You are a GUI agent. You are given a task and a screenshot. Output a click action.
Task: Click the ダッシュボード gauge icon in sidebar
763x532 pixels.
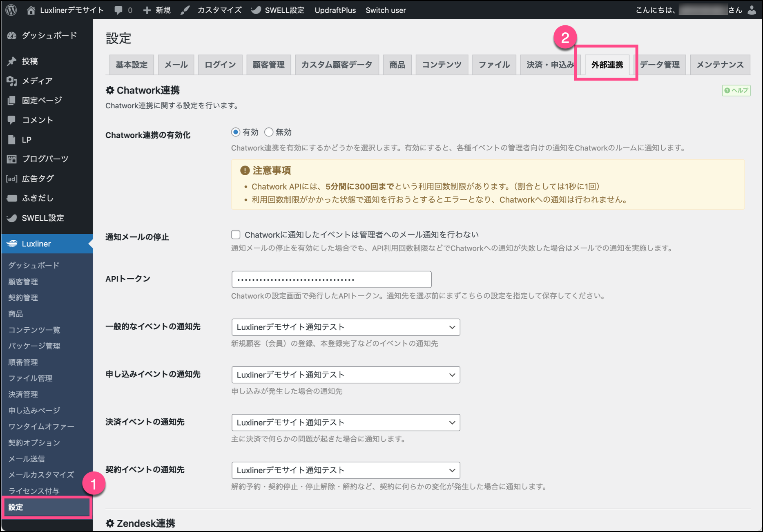[11, 36]
